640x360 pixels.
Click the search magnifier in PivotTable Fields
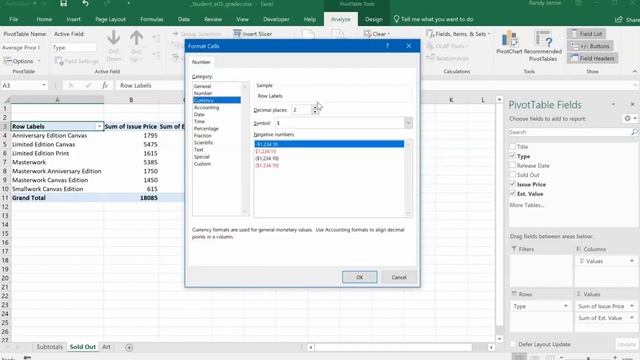[634, 132]
